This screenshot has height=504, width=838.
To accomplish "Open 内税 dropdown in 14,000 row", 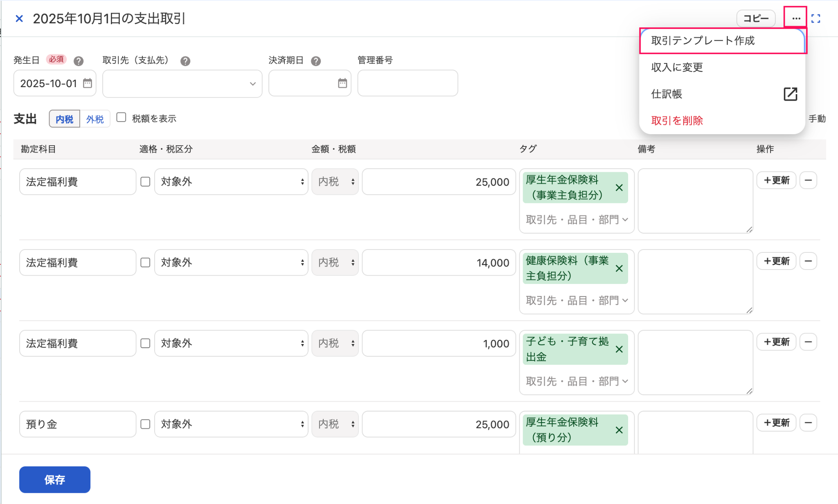I will click(335, 263).
